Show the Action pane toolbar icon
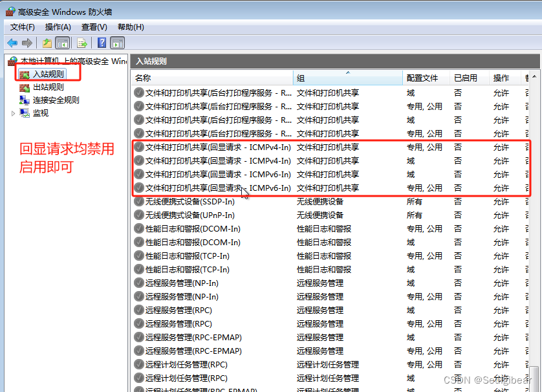 coord(117,43)
